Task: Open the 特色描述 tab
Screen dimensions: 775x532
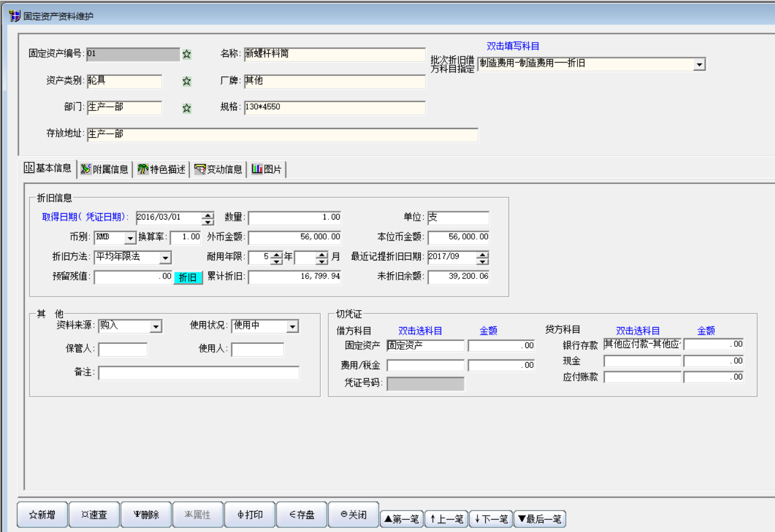Action: coord(162,169)
